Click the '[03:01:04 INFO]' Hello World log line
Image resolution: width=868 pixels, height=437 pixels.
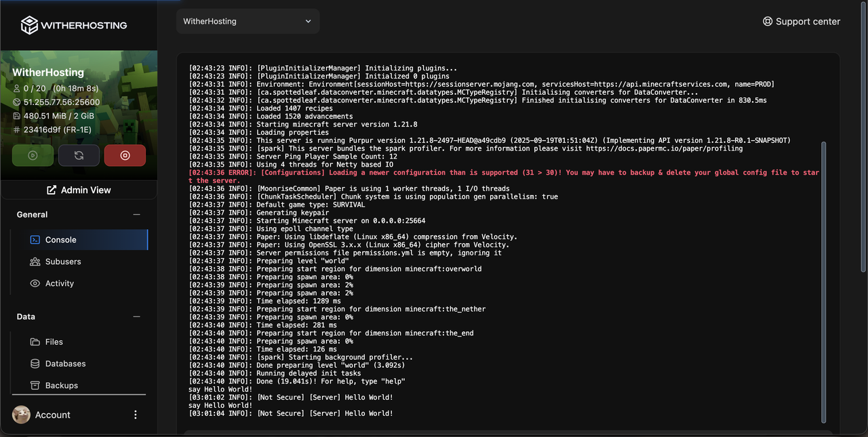point(291,413)
